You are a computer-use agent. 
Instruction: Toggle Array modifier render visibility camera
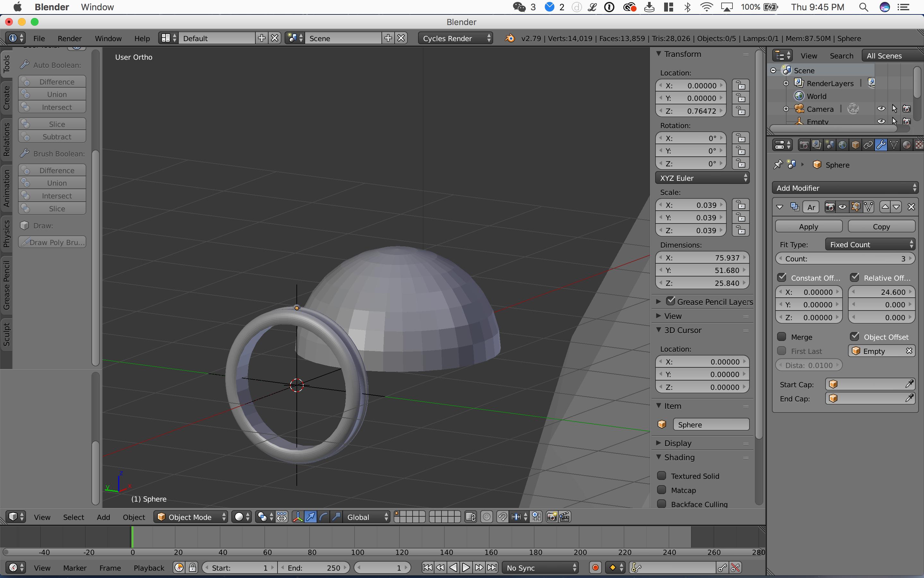(x=830, y=207)
